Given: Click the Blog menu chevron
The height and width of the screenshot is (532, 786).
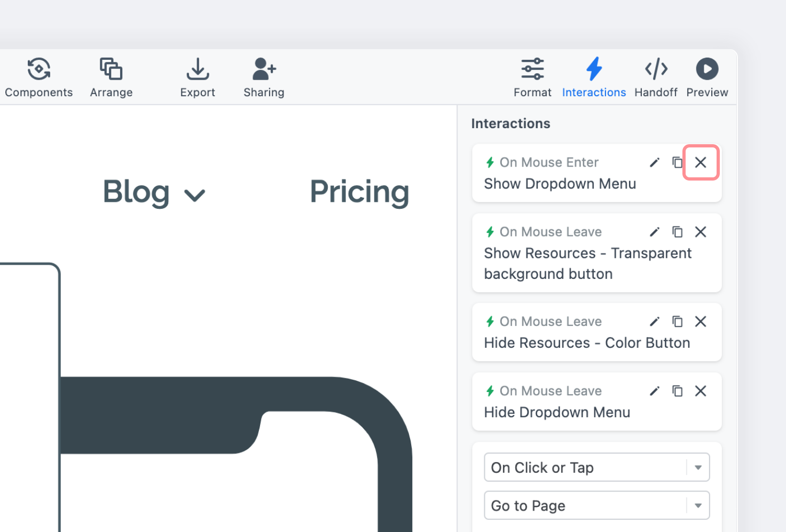Looking at the screenshot, I should 194,195.
